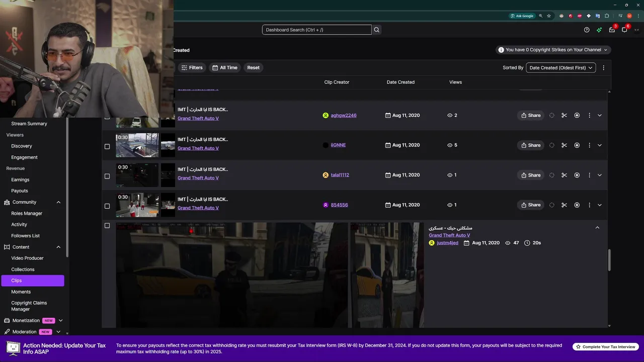Click the Chrome profile avatar M
The image size is (644, 362).
coord(629,16)
